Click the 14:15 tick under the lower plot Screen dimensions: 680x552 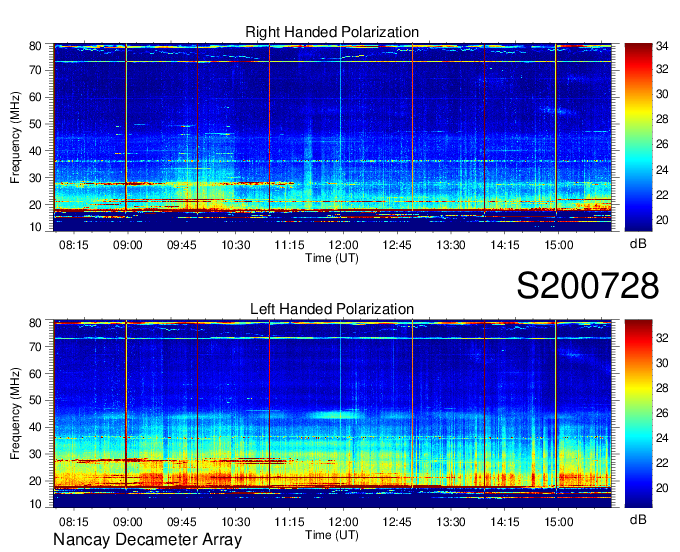[x=505, y=522]
